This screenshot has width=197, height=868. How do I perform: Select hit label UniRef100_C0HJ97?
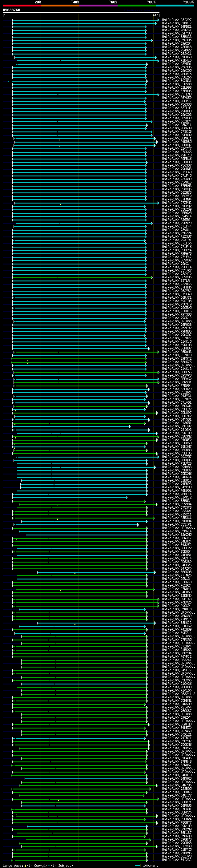[x=176, y=426]
